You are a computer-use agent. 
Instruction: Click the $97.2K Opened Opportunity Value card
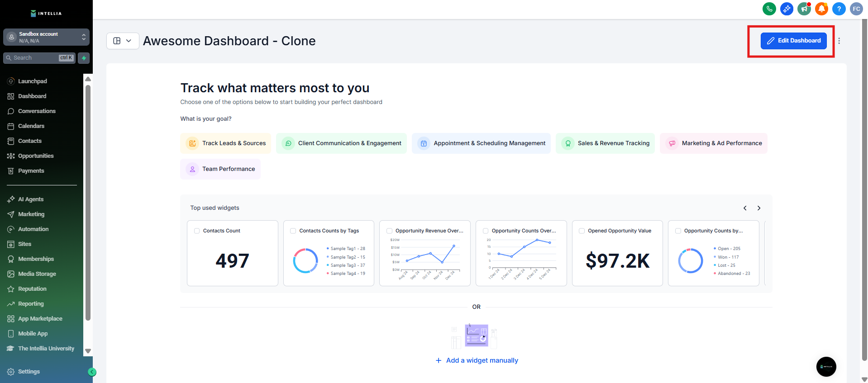click(617, 253)
